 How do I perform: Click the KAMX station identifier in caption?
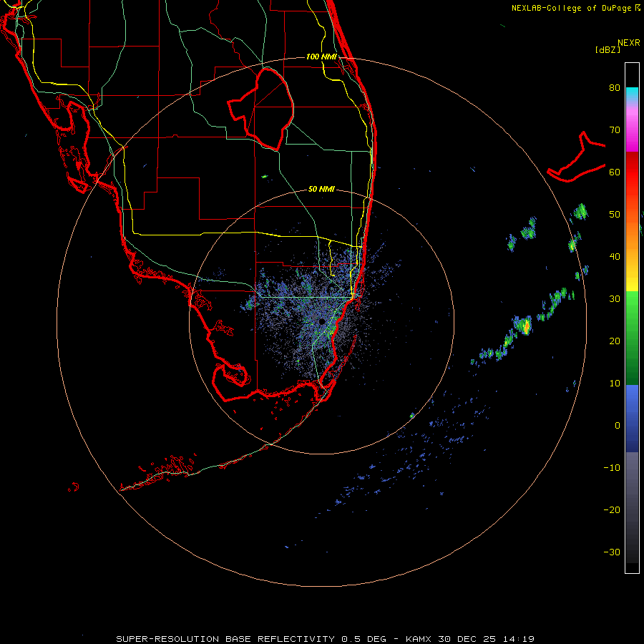tap(420, 639)
